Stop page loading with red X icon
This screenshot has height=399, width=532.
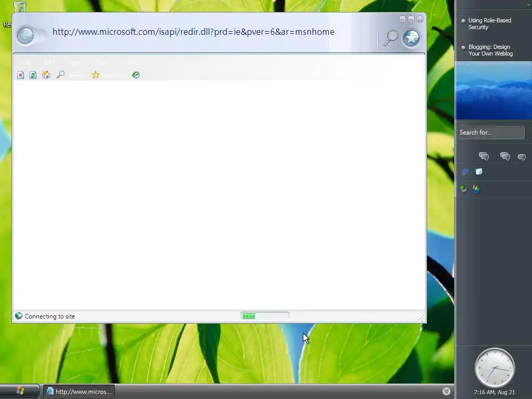(x=20, y=75)
